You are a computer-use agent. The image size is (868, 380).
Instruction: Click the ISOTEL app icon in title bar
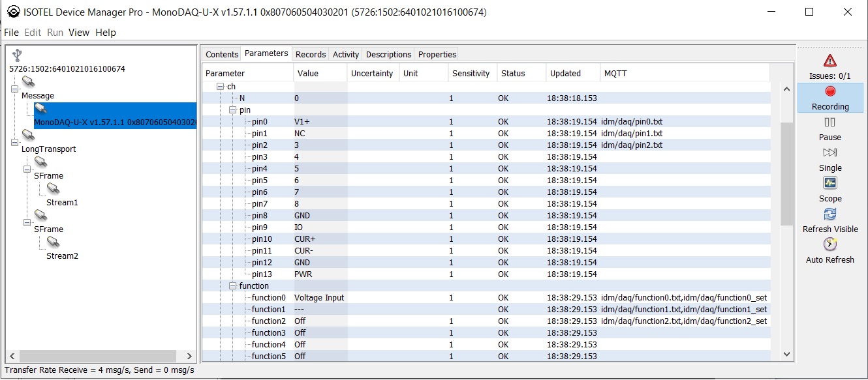point(13,12)
